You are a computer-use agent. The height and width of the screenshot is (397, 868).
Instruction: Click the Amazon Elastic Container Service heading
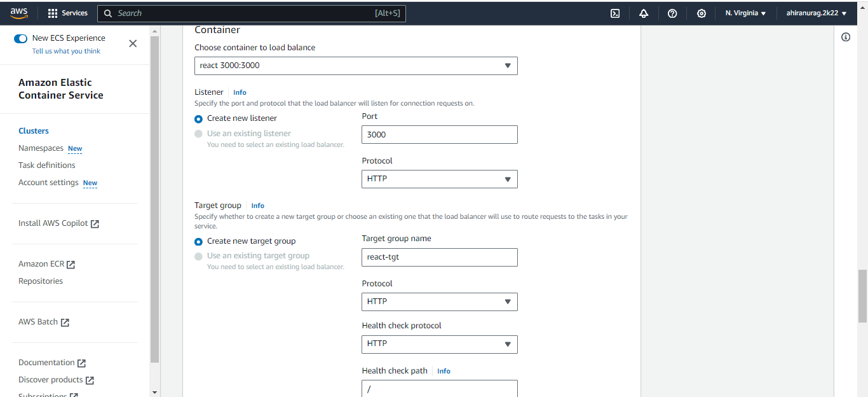(x=61, y=89)
